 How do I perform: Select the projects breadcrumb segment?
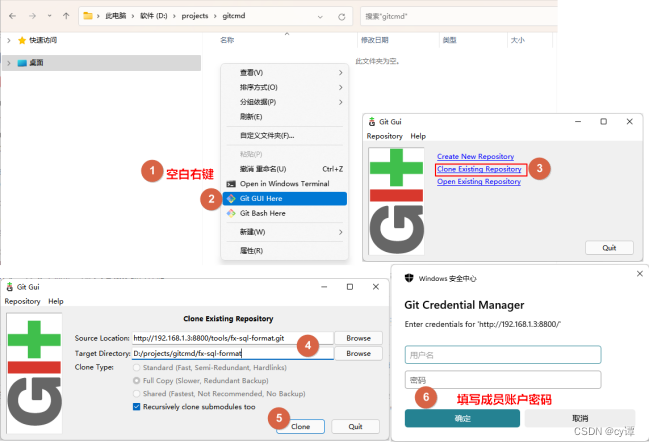(x=195, y=16)
